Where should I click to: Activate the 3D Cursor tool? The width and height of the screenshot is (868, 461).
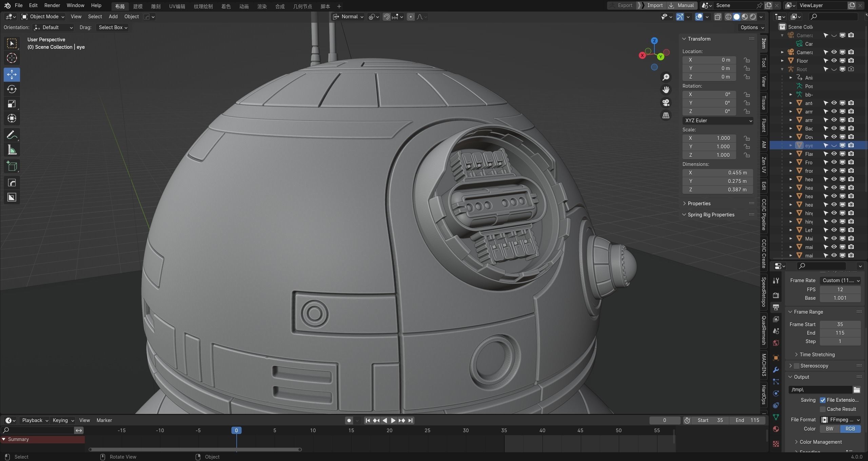point(12,58)
